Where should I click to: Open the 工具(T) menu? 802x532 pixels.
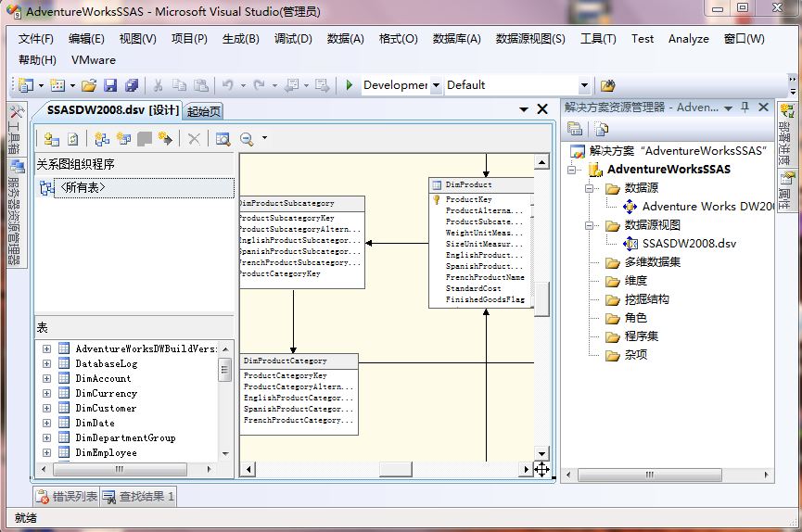(x=598, y=39)
